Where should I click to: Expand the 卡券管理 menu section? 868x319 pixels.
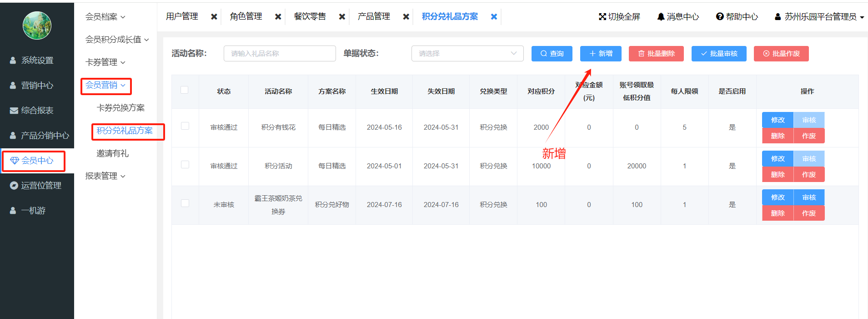click(105, 62)
